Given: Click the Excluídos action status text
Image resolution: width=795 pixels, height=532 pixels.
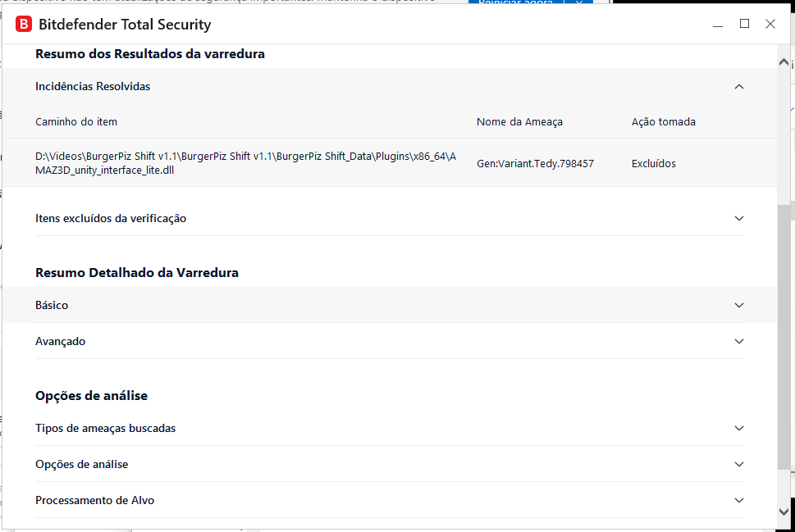Looking at the screenshot, I should click(x=653, y=163).
